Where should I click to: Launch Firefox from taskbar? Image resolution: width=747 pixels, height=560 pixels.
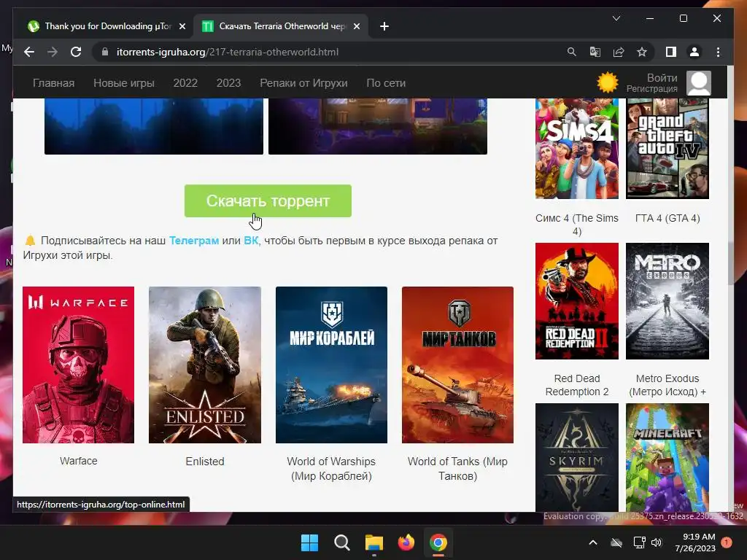(406, 542)
